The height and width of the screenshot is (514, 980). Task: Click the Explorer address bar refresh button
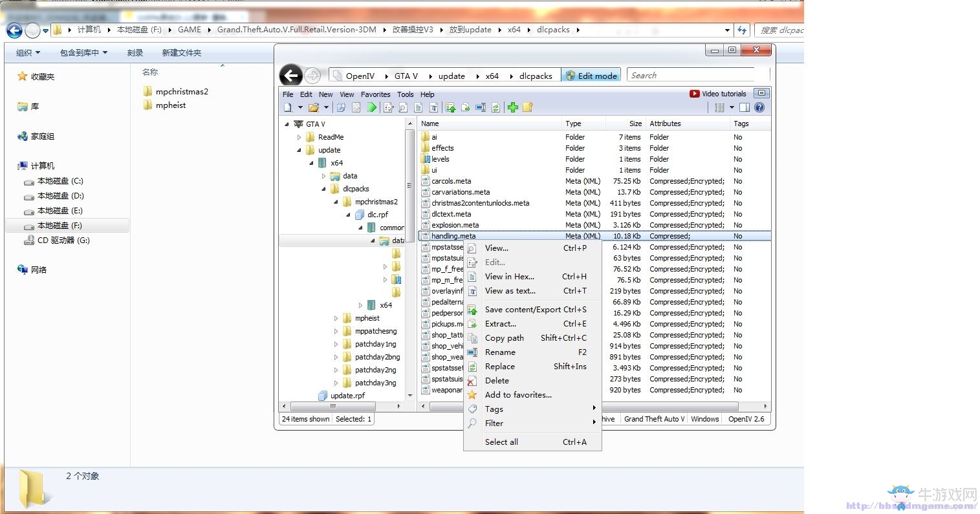(742, 30)
